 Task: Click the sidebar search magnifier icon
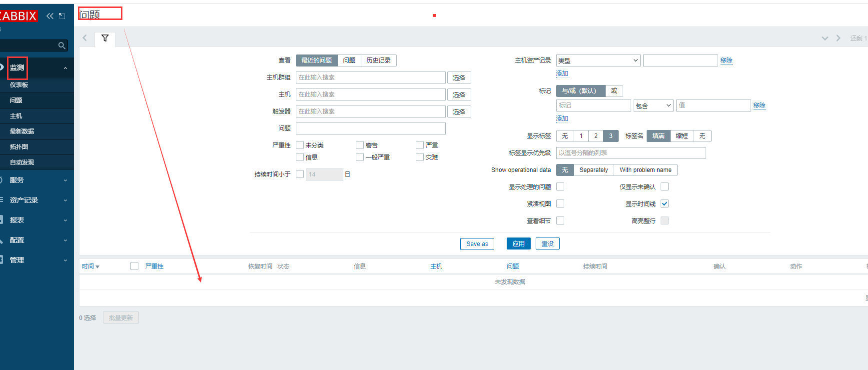pyautogui.click(x=62, y=45)
